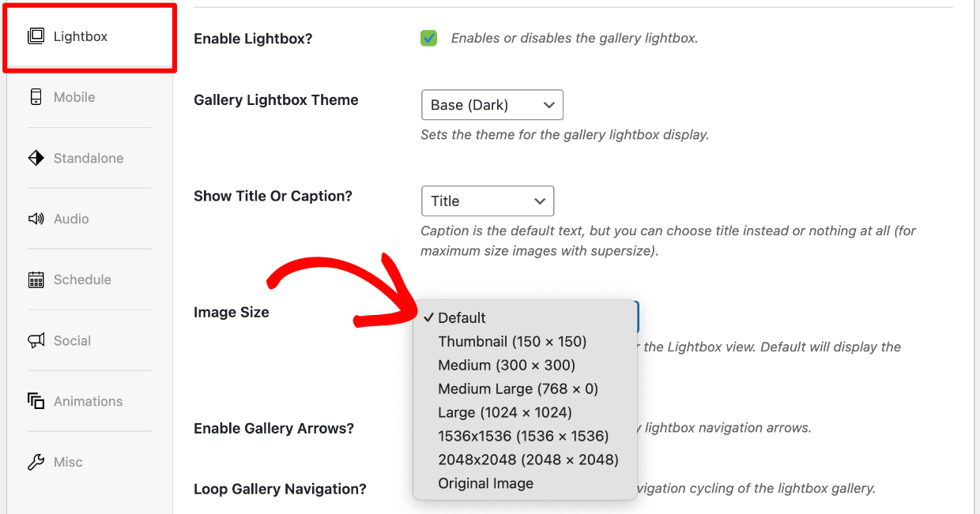
Task: Click the green Enable Lightbox checkmark
Action: pos(428,37)
